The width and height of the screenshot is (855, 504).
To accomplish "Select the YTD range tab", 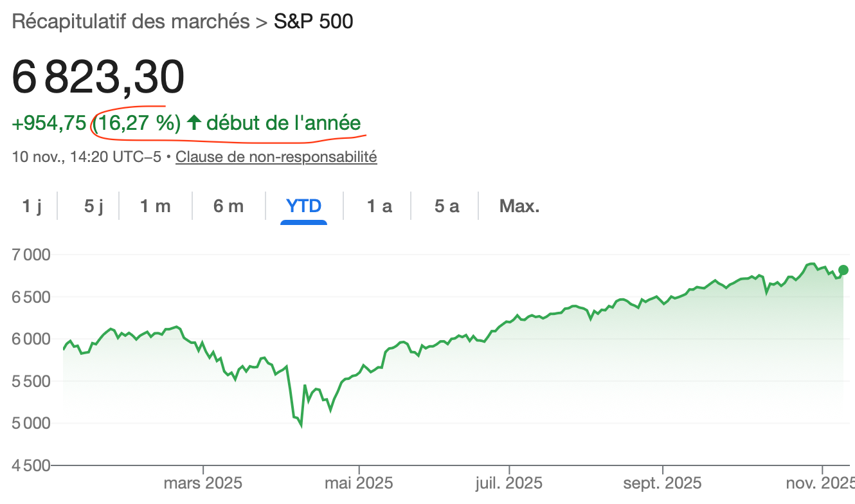I will (303, 206).
